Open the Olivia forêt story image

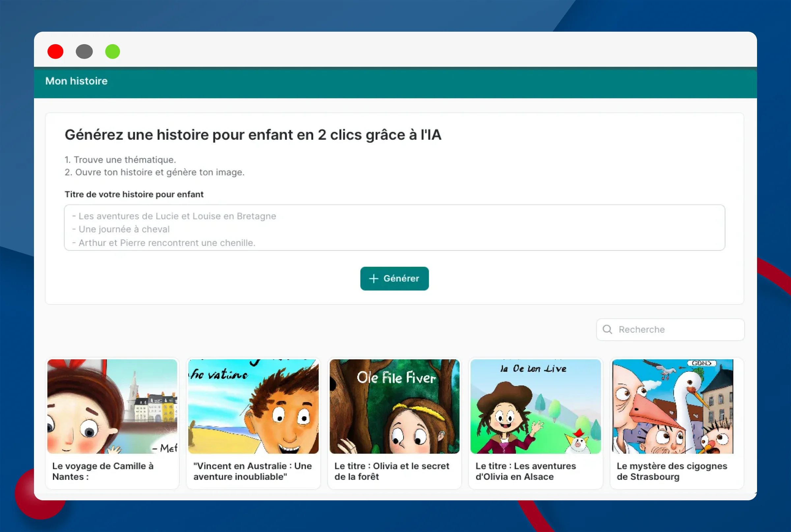tap(395, 406)
